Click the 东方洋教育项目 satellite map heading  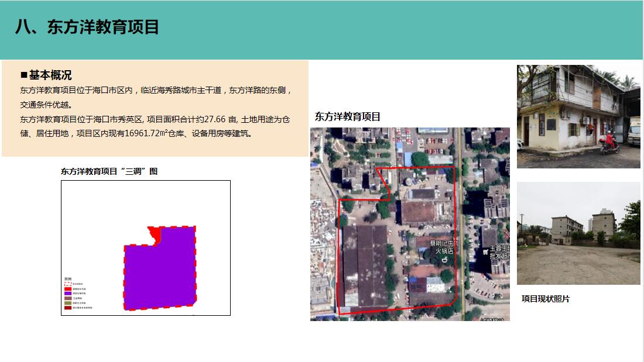(x=347, y=116)
